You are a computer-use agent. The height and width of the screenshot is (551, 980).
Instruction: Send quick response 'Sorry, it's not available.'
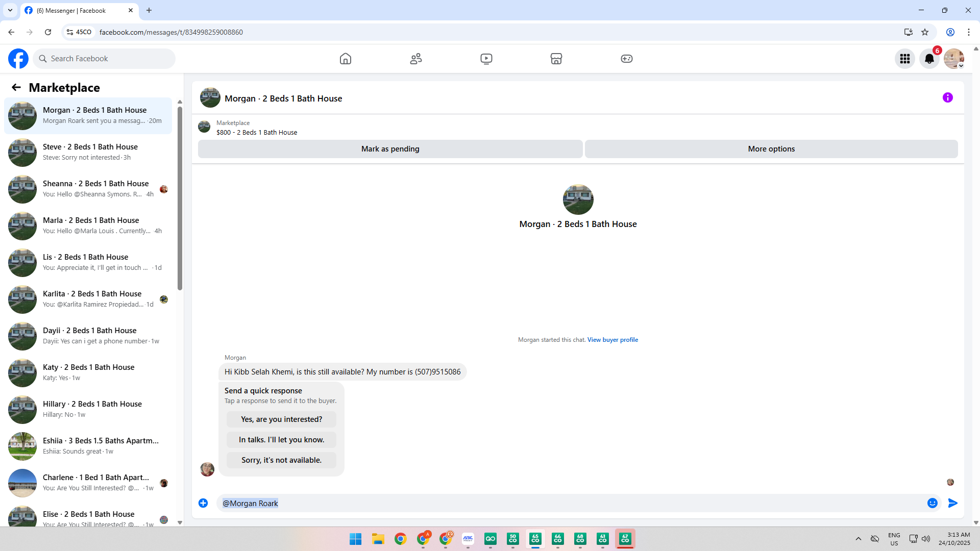pos(282,460)
